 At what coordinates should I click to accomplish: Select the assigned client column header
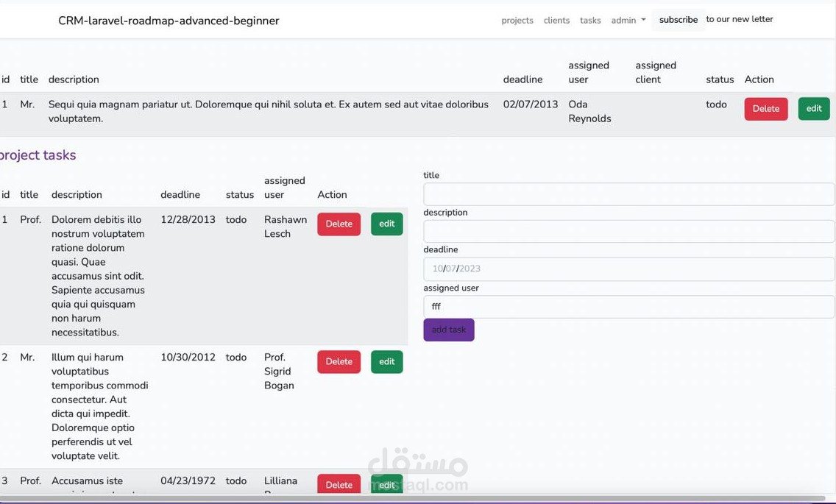(x=655, y=73)
